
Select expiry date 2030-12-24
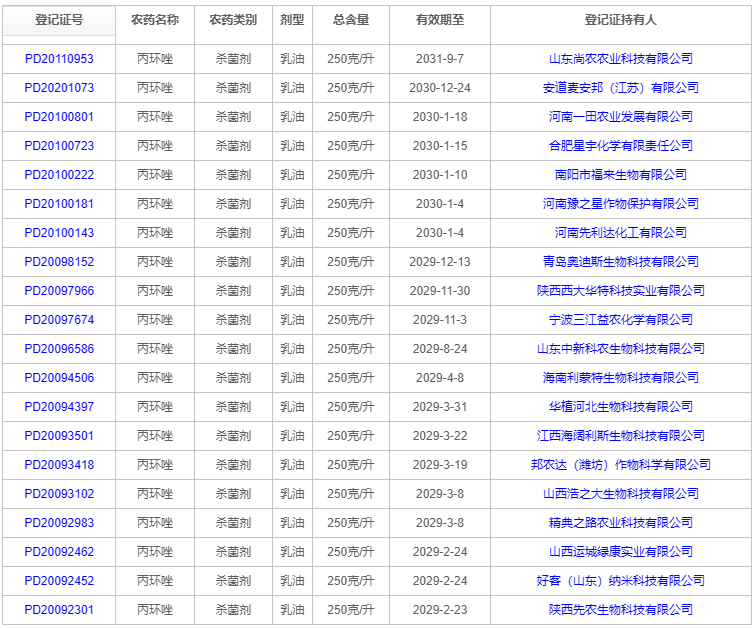click(x=440, y=88)
